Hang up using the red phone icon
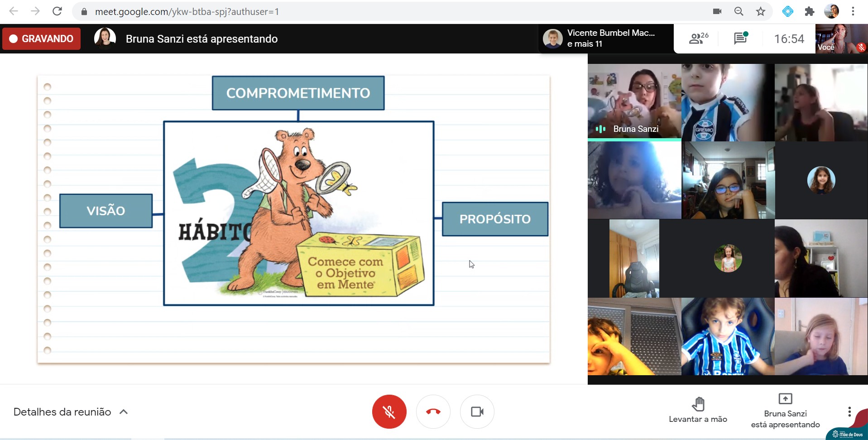 433,411
